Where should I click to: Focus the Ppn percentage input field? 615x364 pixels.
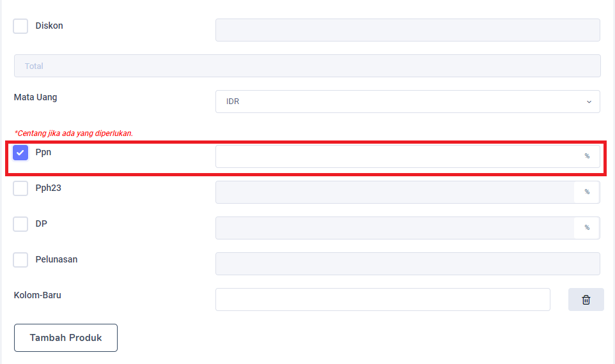[396, 156]
